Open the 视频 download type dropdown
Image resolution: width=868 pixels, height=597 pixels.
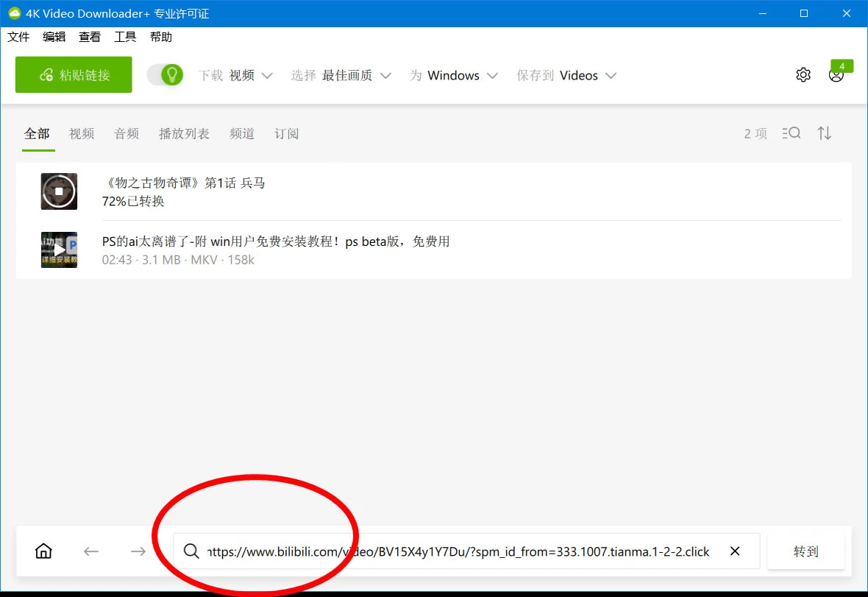[250, 74]
